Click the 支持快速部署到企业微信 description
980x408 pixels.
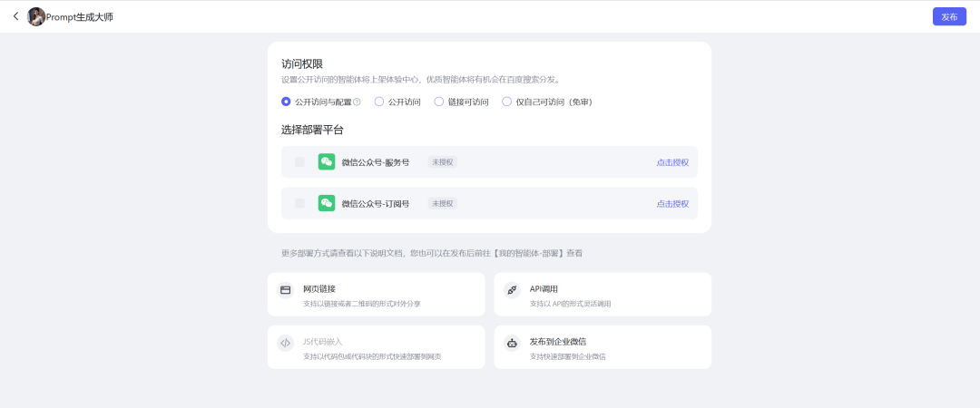(567, 356)
